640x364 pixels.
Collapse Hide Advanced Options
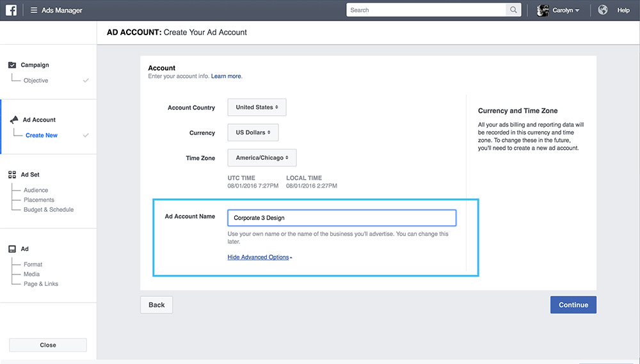[x=260, y=257]
